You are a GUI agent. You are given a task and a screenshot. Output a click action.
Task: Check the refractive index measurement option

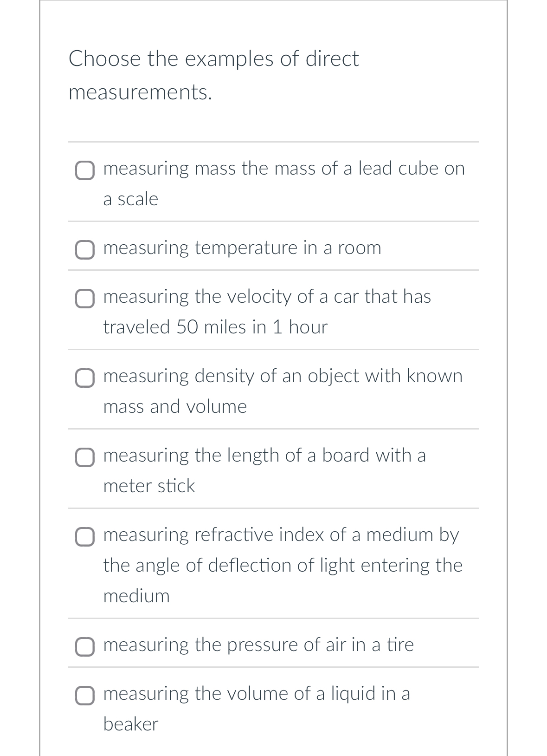(x=85, y=537)
